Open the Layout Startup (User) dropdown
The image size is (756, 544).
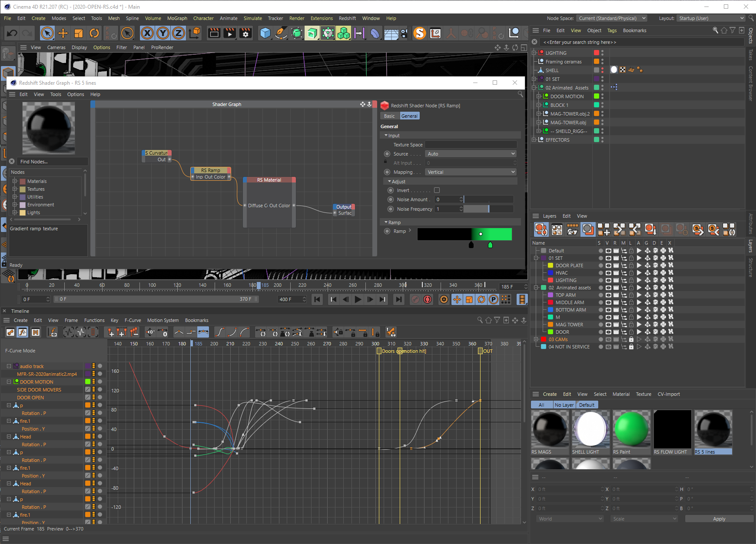pyautogui.click(x=711, y=18)
